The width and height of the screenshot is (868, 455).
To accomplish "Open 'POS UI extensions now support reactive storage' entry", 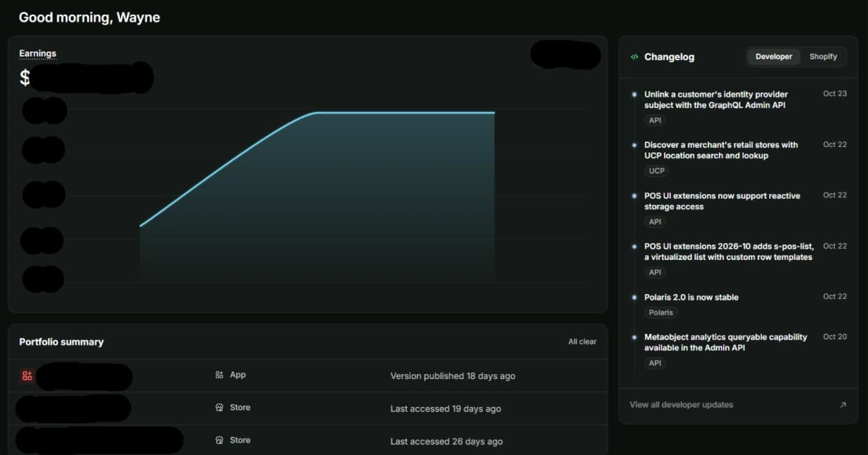I will (x=722, y=201).
